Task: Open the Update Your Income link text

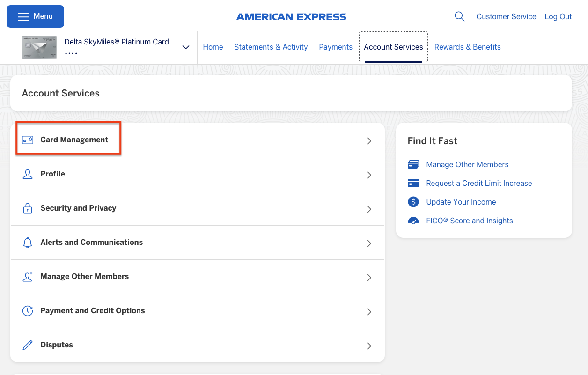Action: click(461, 202)
